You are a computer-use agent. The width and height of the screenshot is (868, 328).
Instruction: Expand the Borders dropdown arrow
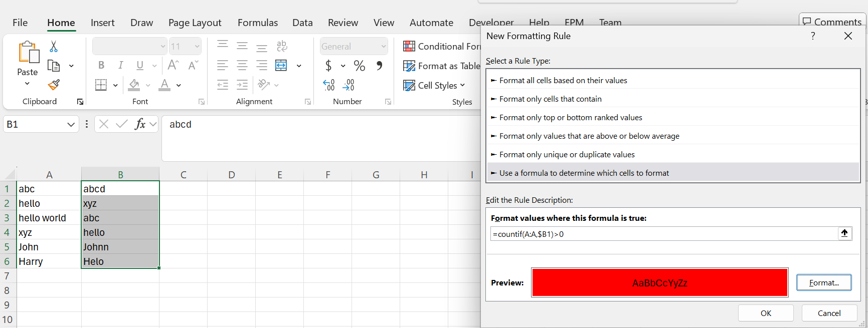pyautogui.click(x=115, y=85)
